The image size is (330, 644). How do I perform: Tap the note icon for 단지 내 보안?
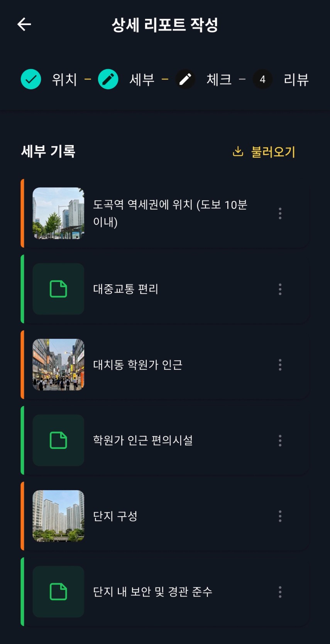tap(58, 592)
